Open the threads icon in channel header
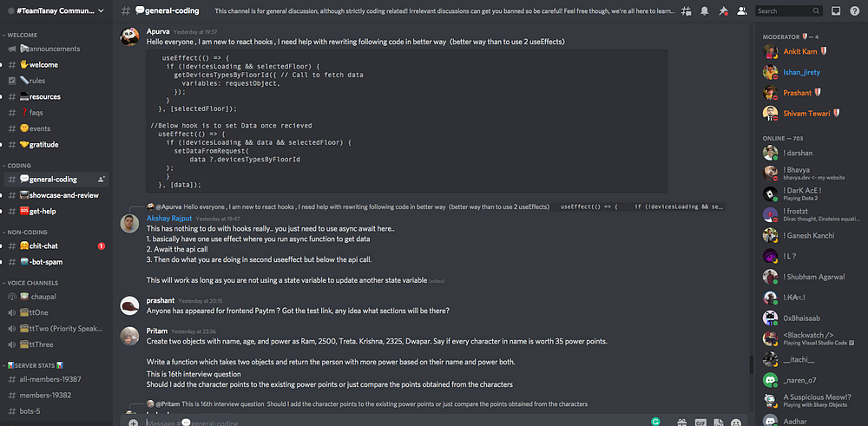Image resolution: width=868 pixels, height=426 pixels. 687,10
